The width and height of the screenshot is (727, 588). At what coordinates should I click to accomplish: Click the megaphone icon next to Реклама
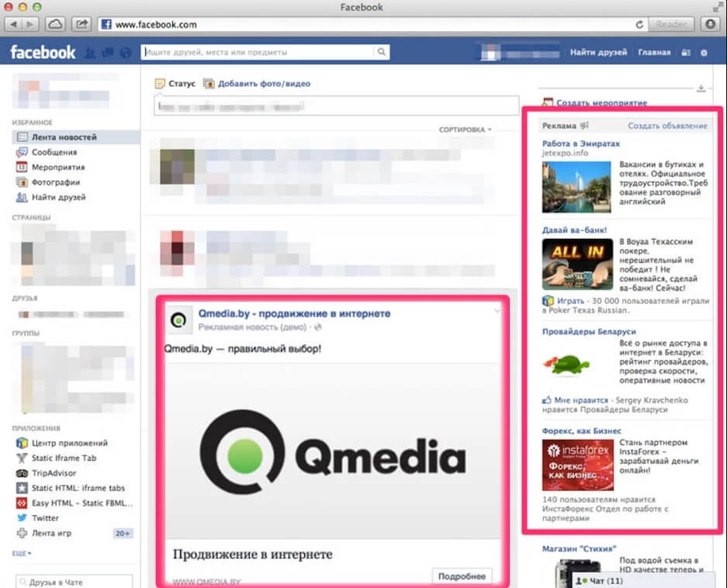click(x=584, y=125)
